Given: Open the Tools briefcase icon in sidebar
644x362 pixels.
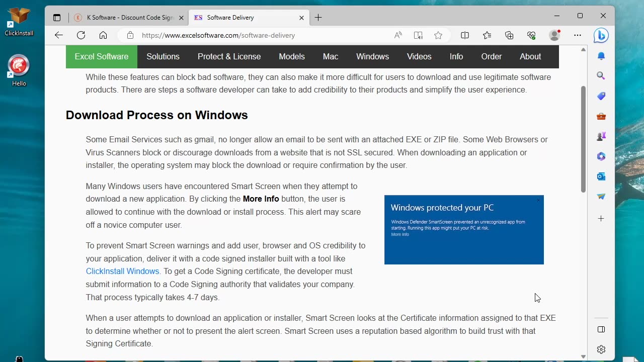Looking at the screenshot, I should [601, 116].
